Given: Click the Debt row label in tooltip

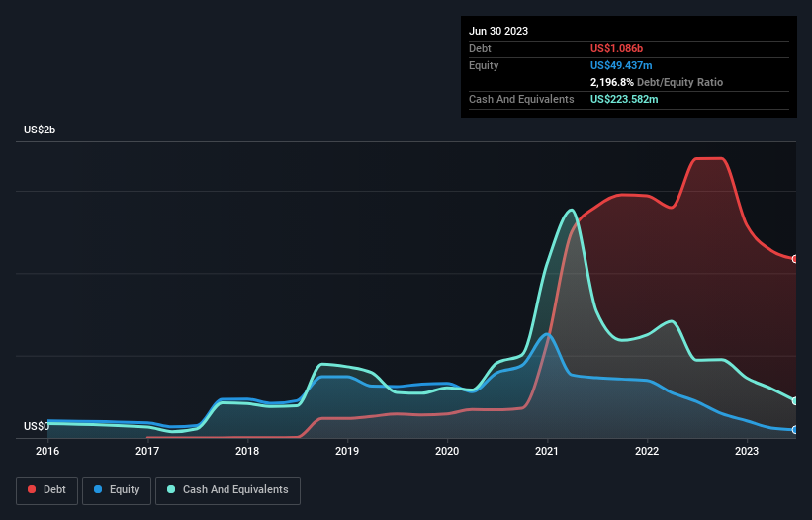Looking at the screenshot, I should click(x=480, y=48).
